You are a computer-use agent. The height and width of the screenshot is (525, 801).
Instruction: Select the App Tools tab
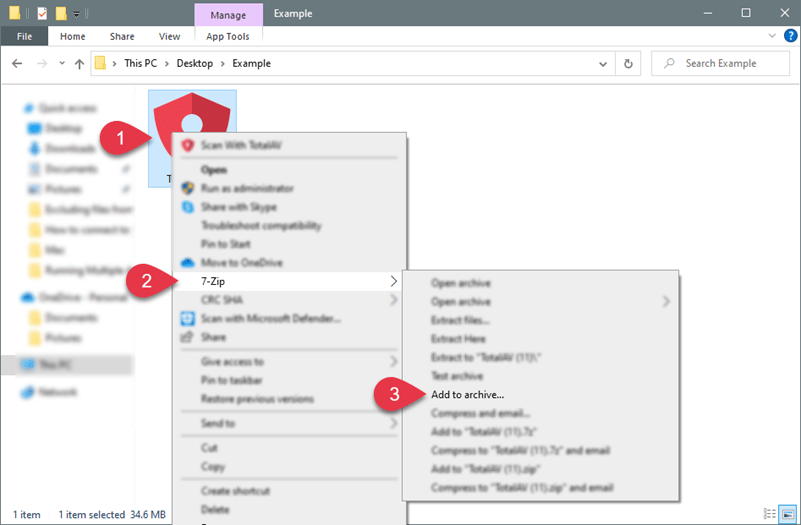pyautogui.click(x=228, y=36)
